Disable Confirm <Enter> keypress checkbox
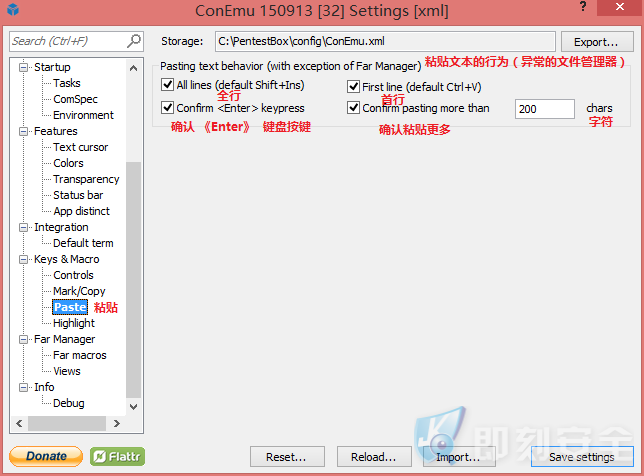 click(167, 108)
